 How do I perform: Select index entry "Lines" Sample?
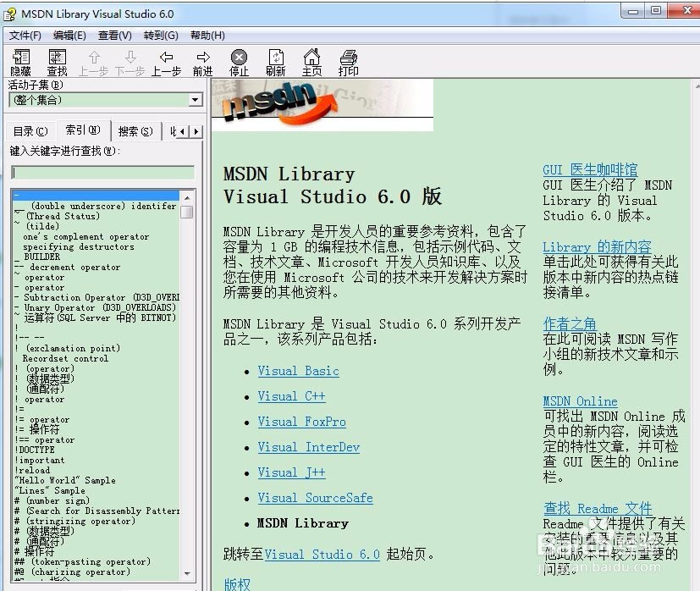50,491
